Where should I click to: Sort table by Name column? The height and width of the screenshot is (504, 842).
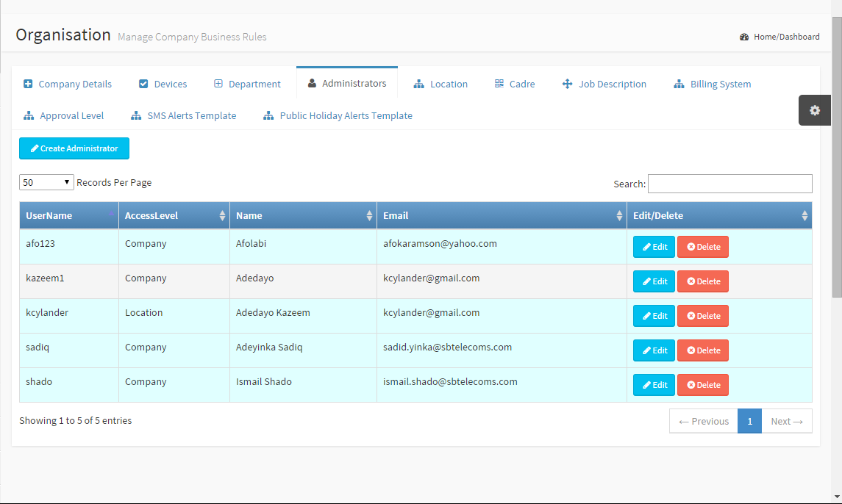302,215
